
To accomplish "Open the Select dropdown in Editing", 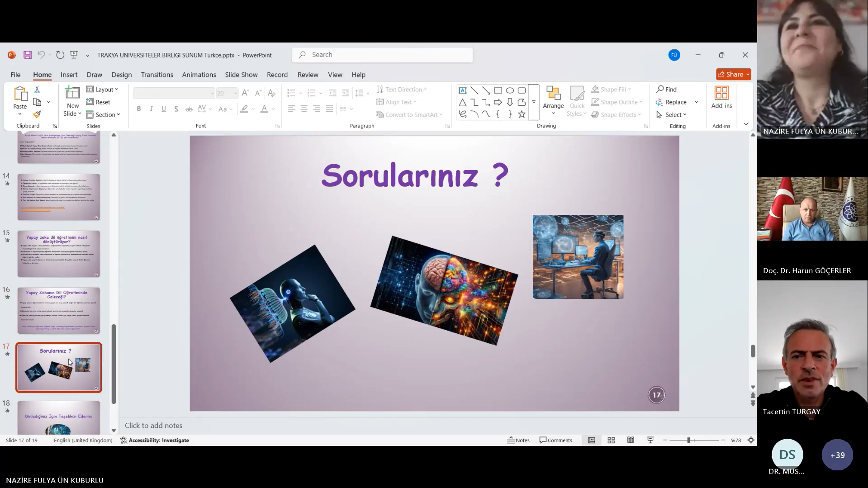I will 672,115.
